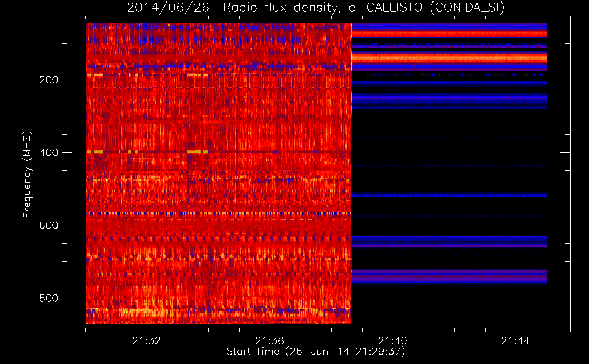Click the 200 frequency tick label

click(49, 80)
